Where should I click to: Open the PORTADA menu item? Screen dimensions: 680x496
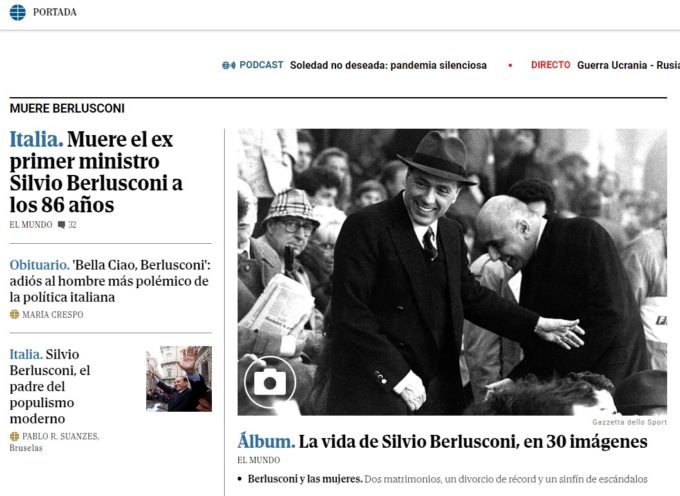(55, 12)
